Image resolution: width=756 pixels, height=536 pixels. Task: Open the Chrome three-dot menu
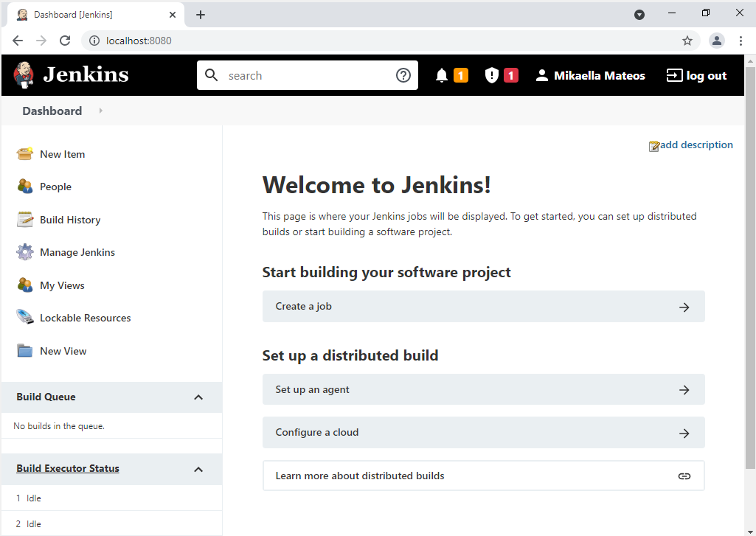click(x=741, y=41)
